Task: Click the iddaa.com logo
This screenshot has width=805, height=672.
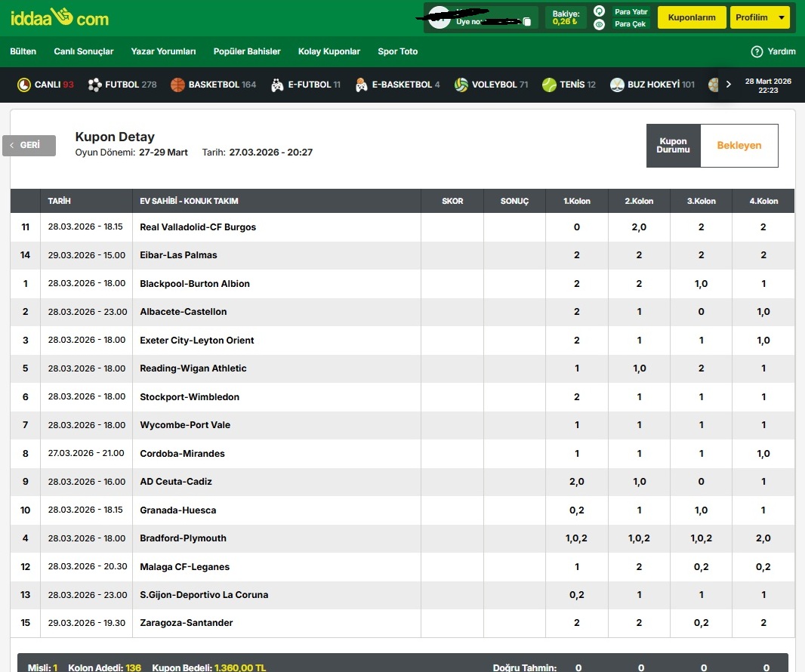Action: pyautogui.click(x=59, y=18)
